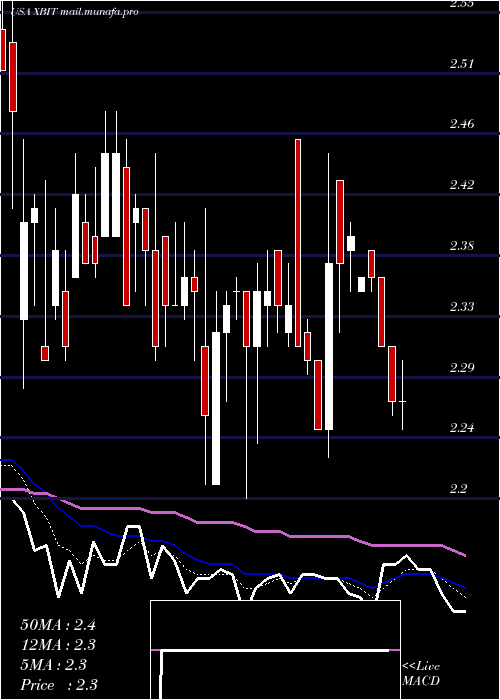Click the '<<Live MACD' label
The width and height of the screenshot is (500, 700).
pyautogui.click(x=421, y=674)
